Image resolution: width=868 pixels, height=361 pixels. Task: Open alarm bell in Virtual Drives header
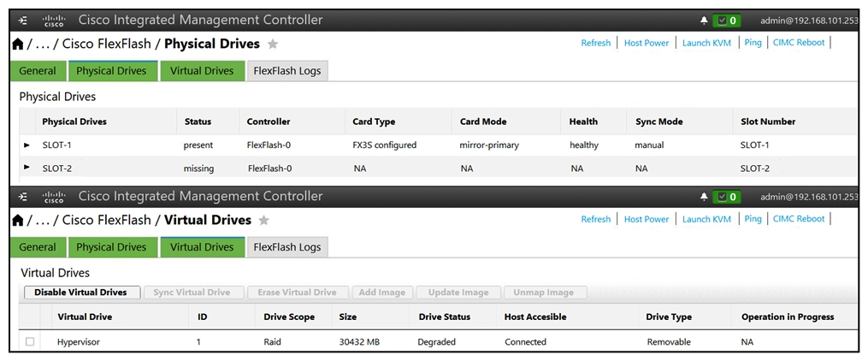[x=704, y=197]
